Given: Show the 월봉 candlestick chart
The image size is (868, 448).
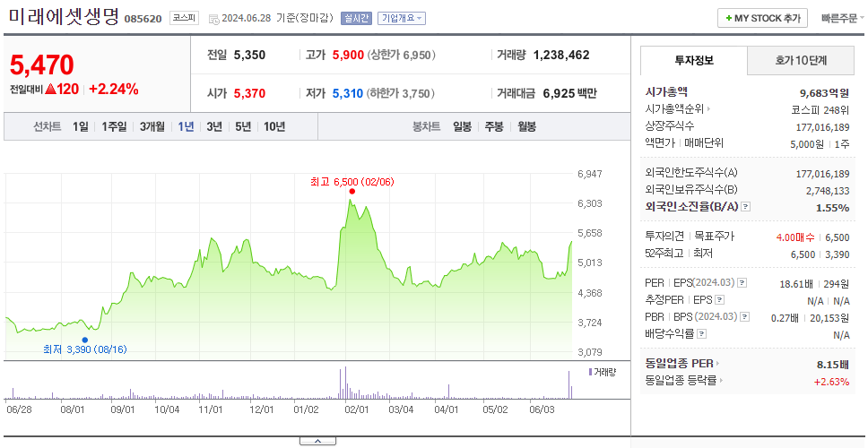Looking at the screenshot, I should click(x=527, y=126).
